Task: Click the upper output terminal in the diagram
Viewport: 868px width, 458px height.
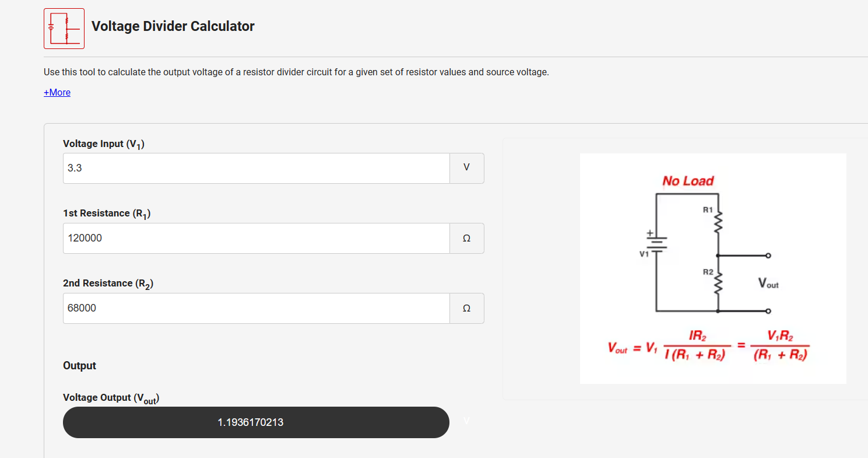Action: point(768,256)
